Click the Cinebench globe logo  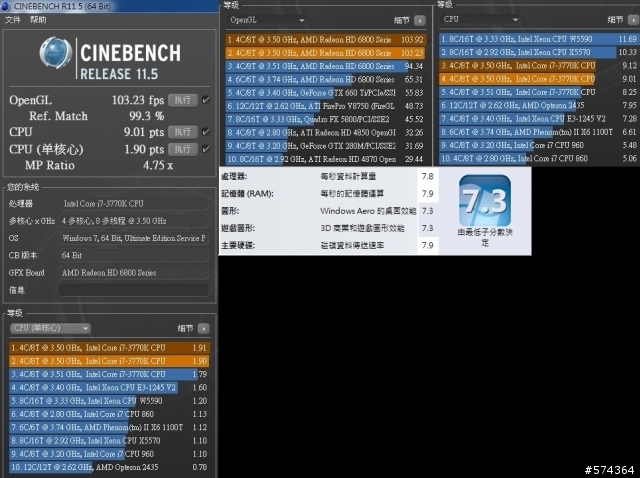pyautogui.click(x=56, y=53)
